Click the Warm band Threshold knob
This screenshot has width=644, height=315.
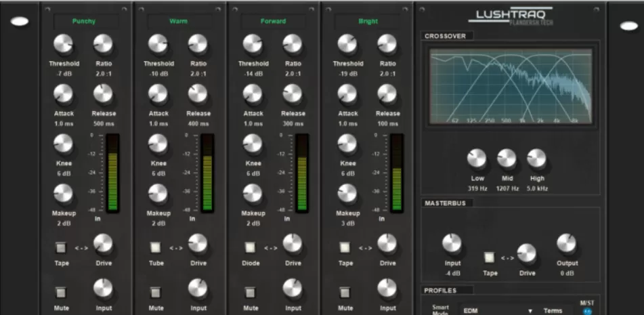tap(158, 43)
